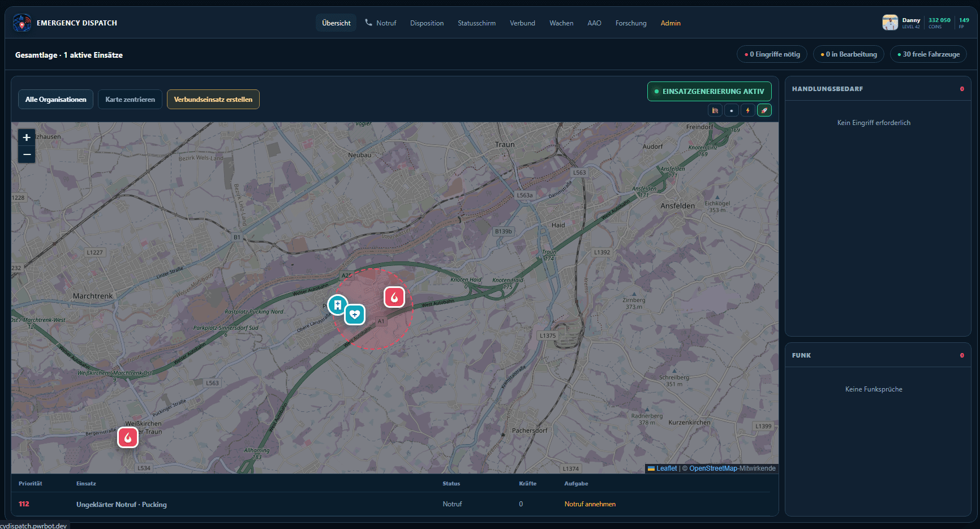Open the Notruf tab with phone icon
The height and width of the screenshot is (529, 980).
pos(381,23)
